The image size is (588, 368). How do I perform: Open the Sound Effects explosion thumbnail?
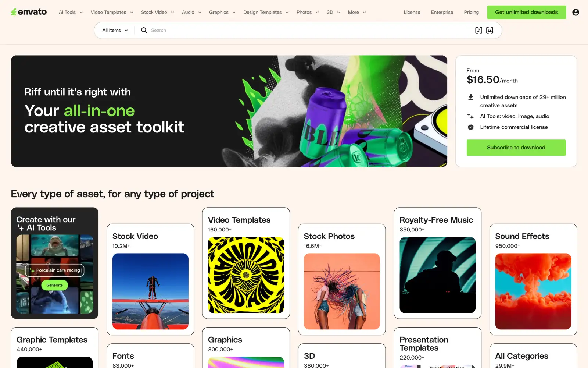tap(533, 291)
